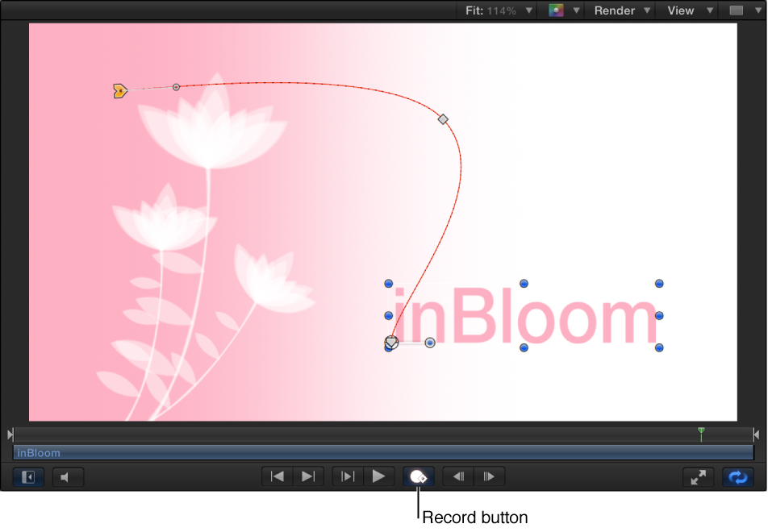Mute the project audio
This screenshot has width=768, height=532.
point(68,476)
